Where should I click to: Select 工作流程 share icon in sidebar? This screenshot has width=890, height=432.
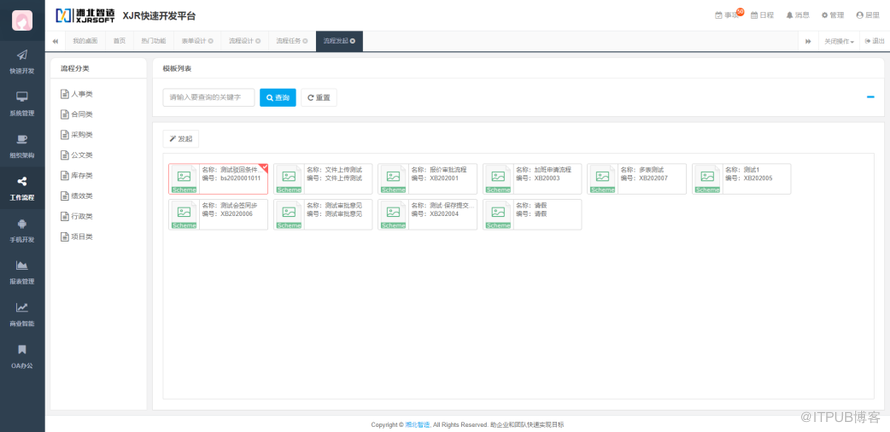tap(22, 182)
